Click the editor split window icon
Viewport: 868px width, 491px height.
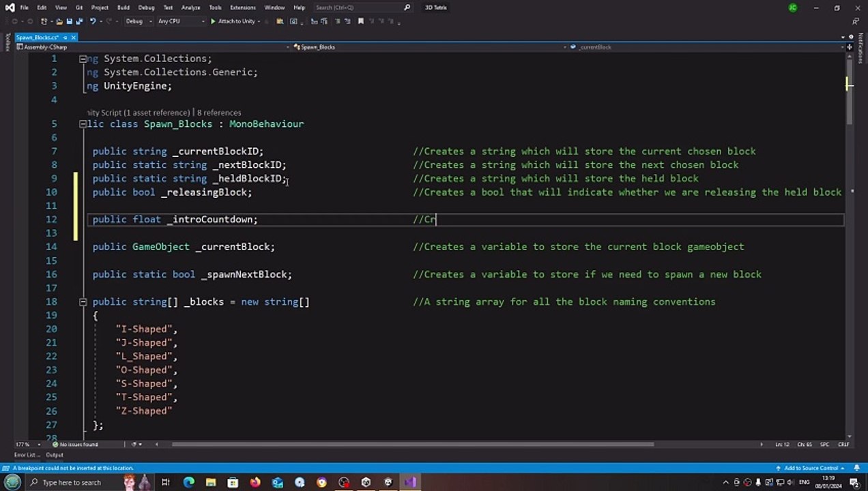(x=850, y=48)
